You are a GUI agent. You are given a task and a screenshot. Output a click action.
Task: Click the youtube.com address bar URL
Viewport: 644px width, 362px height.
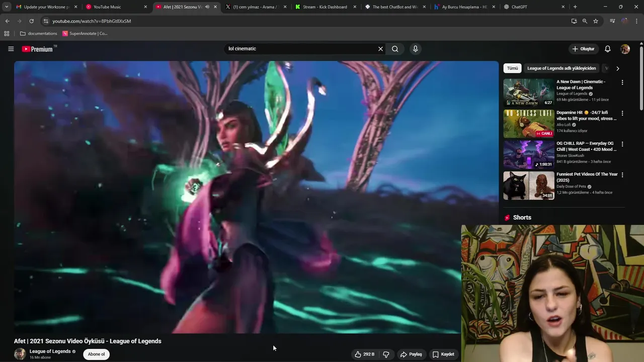click(x=92, y=21)
